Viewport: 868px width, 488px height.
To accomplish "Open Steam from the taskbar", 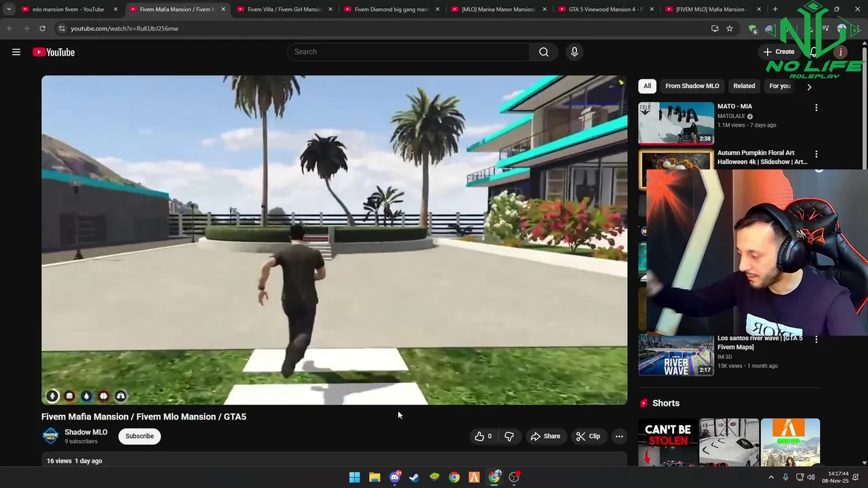I will 414,477.
